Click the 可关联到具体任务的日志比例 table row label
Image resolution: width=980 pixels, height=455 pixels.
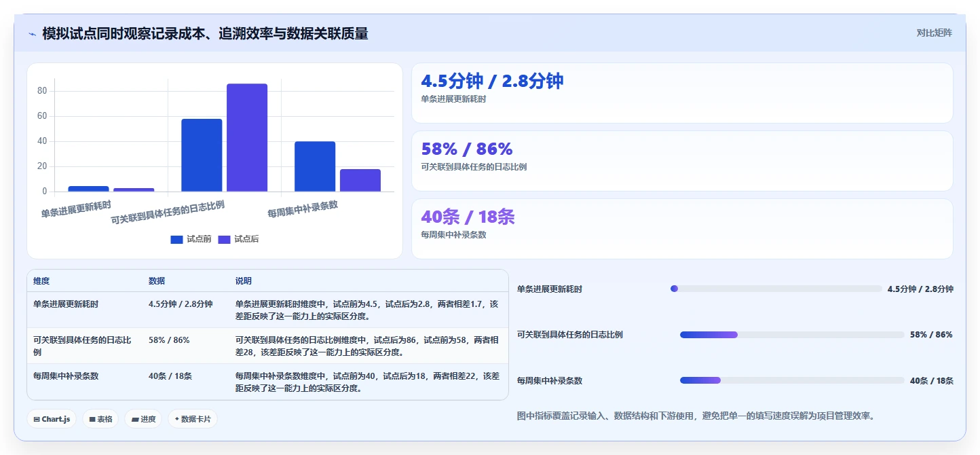[x=83, y=346]
